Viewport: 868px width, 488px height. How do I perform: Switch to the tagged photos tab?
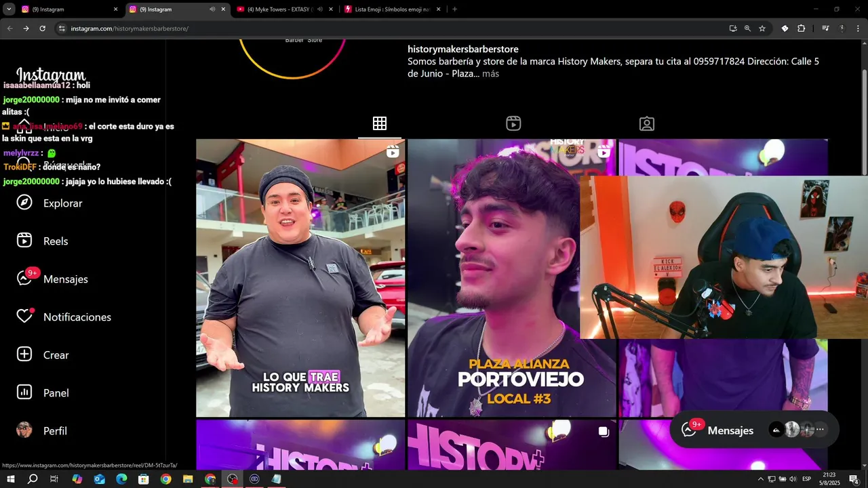647,123
